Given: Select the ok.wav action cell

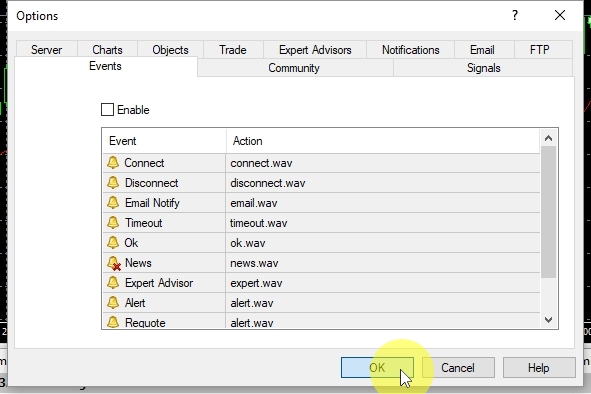Looking at the screenshot, I should 383,243.
